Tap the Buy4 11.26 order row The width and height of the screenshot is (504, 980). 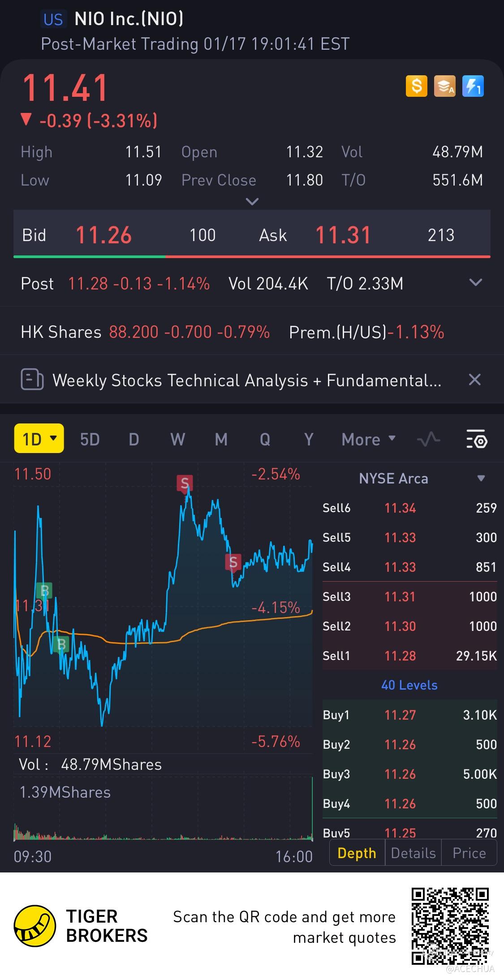pos(409,804)
